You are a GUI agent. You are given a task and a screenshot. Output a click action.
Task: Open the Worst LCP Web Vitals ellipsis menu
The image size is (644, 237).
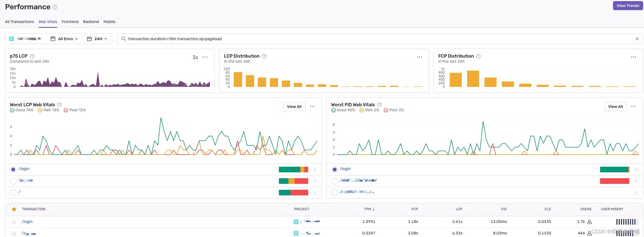(x=312, y=106)
